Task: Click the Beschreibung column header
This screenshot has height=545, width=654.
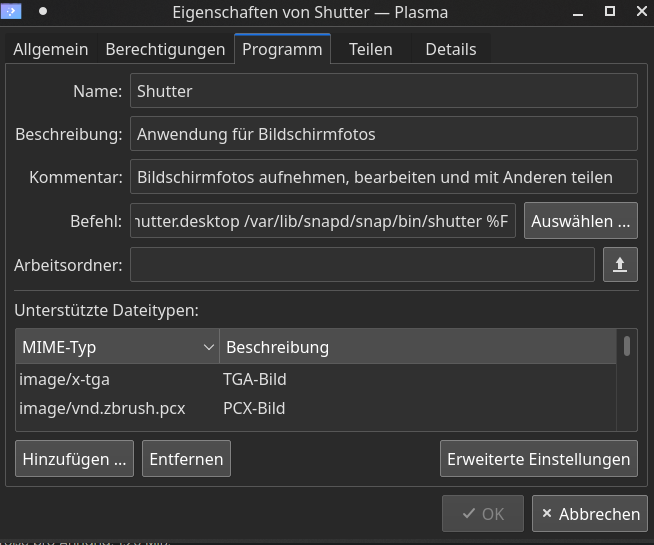Action: coord(417,347)
